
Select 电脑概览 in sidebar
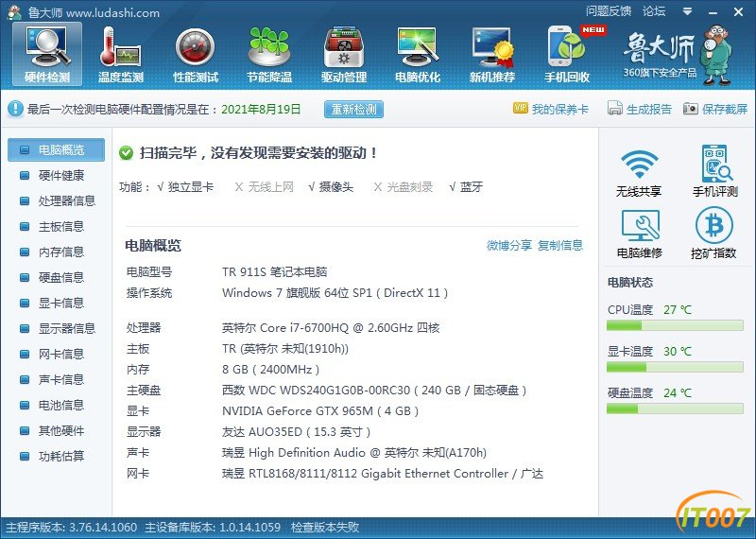[x=56, y=150]
